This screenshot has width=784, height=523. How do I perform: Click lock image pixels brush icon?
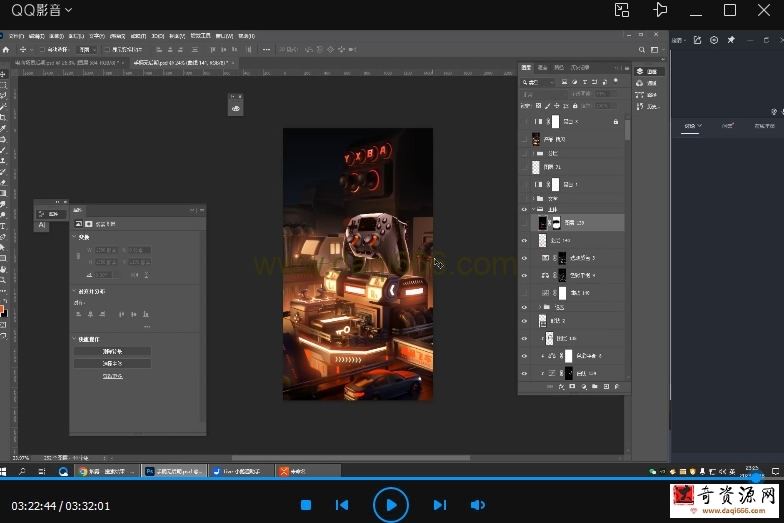click(548, 106)
